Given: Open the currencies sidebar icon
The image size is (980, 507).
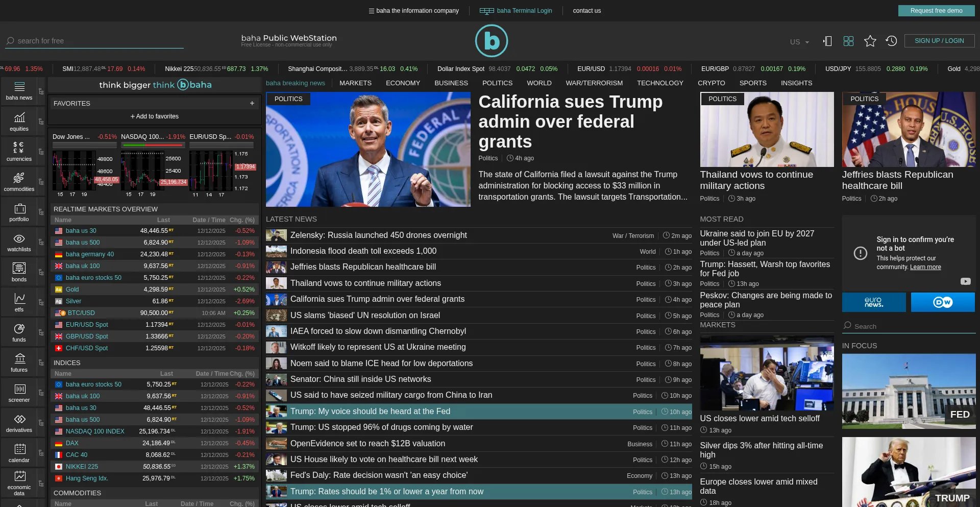Looking at the screenshot, I should tap(19, 152).
